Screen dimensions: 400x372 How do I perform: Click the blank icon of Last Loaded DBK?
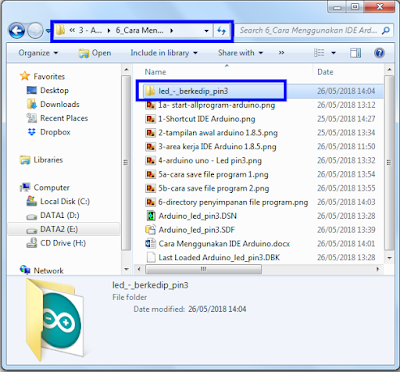coord(151,258)
